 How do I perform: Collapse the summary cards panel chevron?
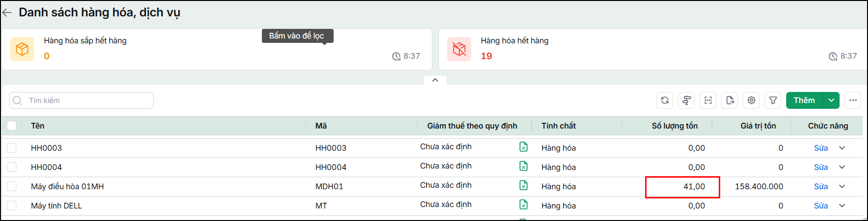coord(435,80)
